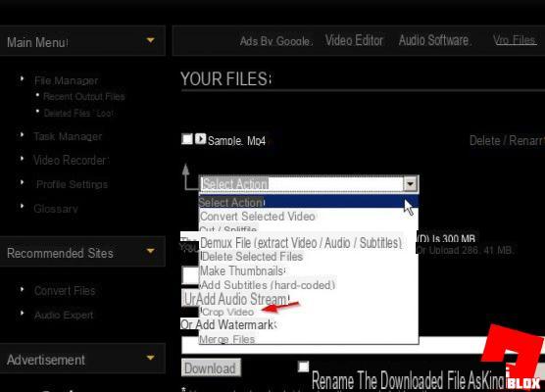This screenshot has height=392, width=545.
Task: Open the Video Editor link
Action: (x=354, y=40)
